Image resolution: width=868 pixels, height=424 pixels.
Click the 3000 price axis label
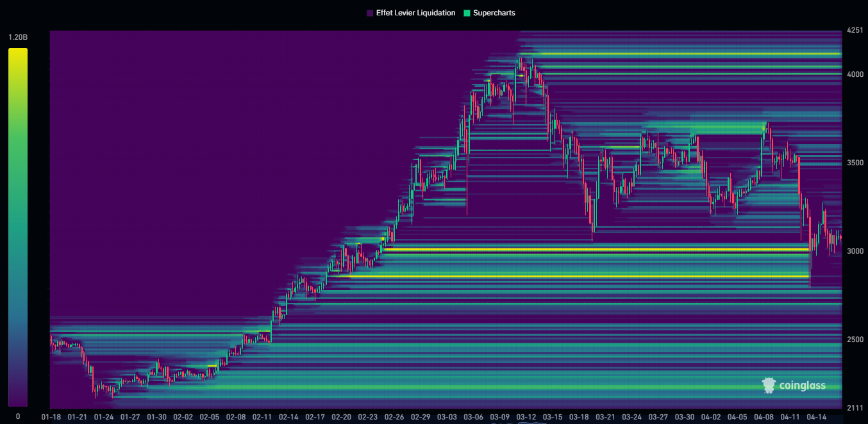[855, 251]
